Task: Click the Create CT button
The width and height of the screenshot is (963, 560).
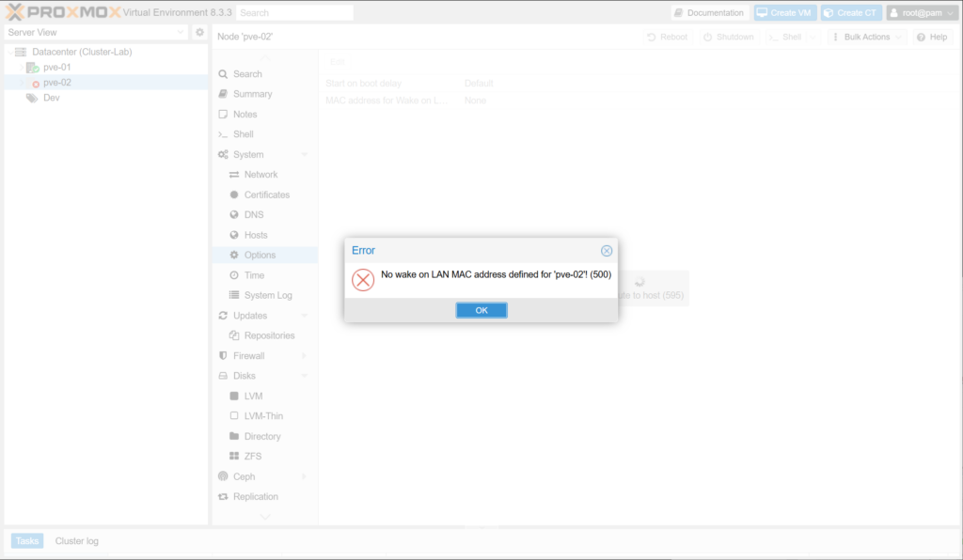Action: tap(851, 13)
